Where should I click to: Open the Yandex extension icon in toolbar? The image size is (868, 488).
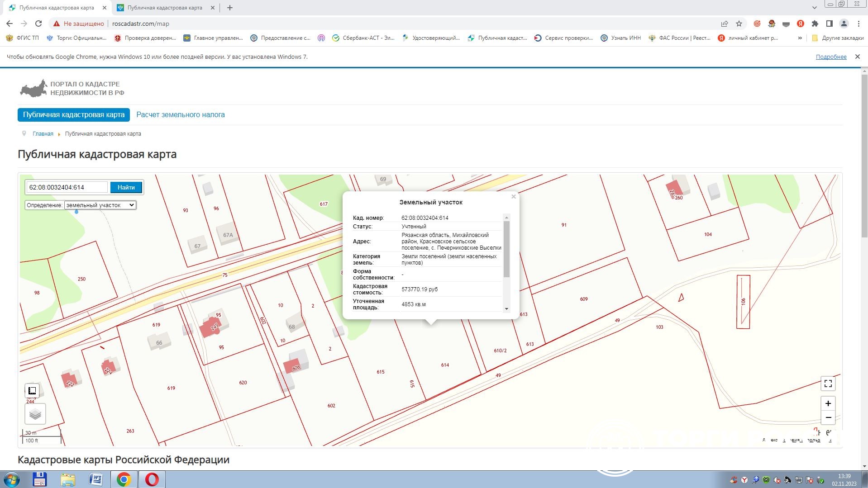coord(801,24)
